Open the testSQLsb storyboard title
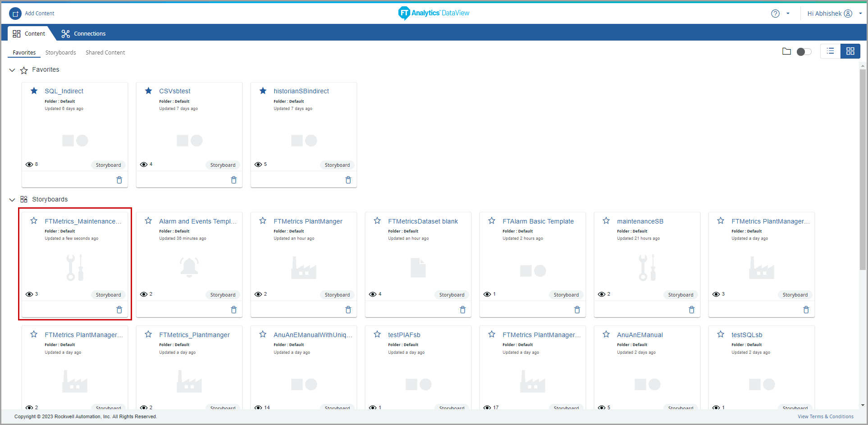 pyautogui.click(x=747, y=335)
